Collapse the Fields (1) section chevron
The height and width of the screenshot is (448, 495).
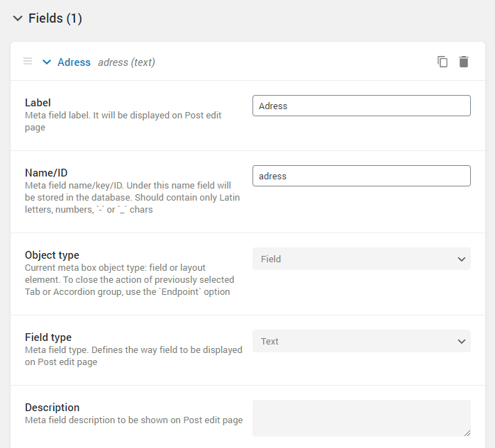[x=18, y=18]
